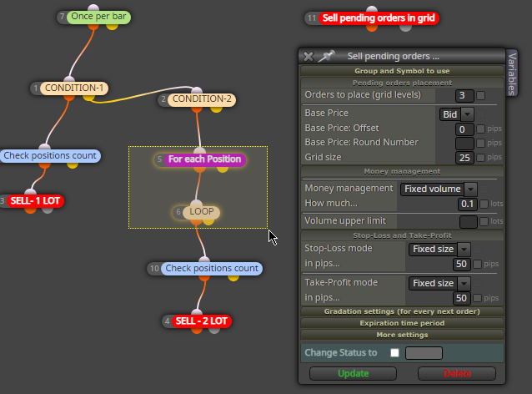
Task: Click yellow output port of Once per bar
Action: 112,26
